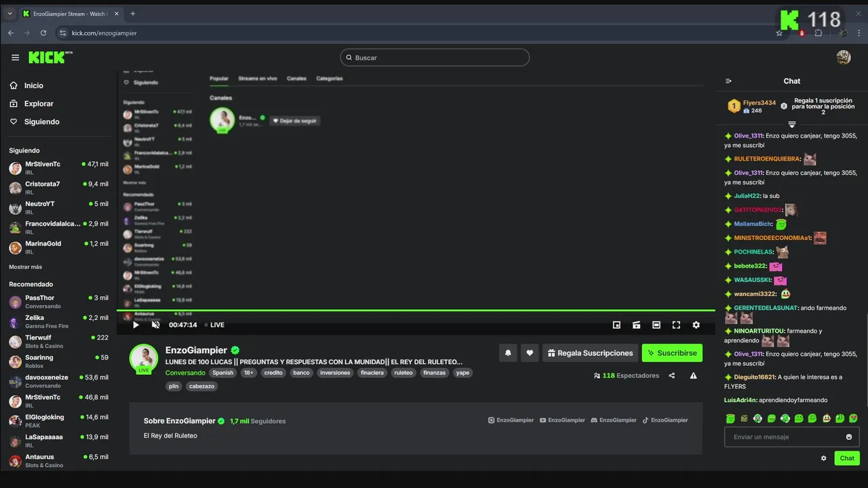Expand Mostrar más followed channels
Viewport: 868px width, 488px height.
(25, 267)
